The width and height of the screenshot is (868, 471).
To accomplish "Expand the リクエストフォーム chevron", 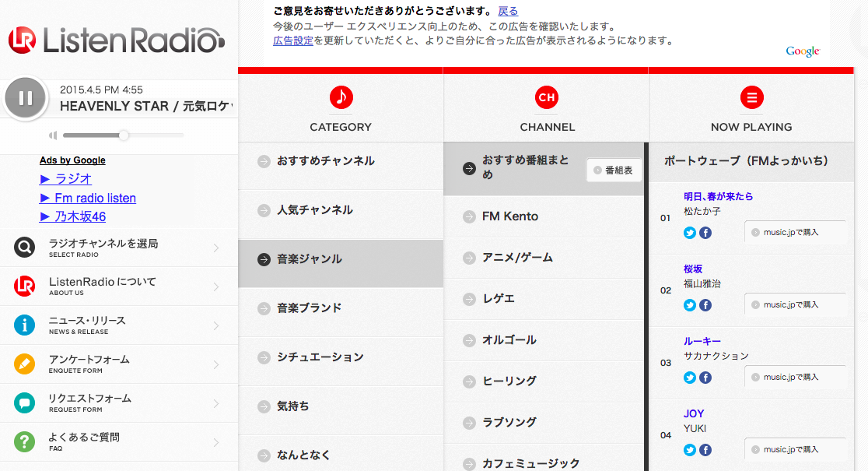I will click(x=216, y=404).
